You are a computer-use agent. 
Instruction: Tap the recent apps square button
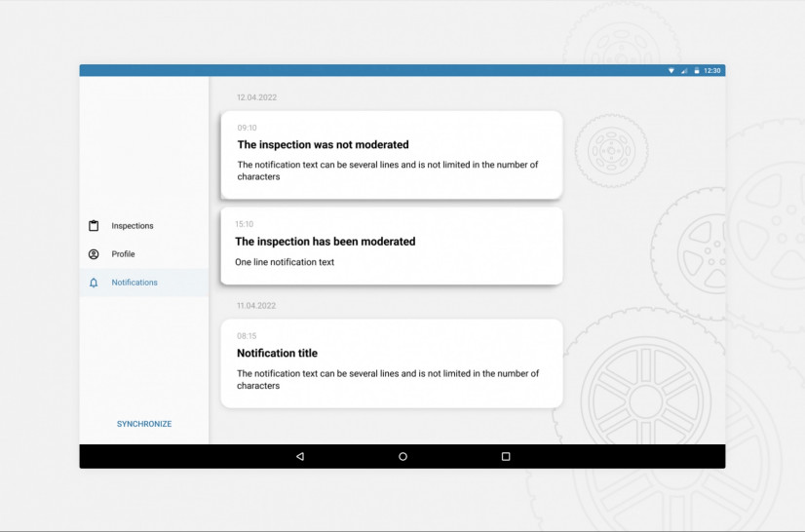pos(506,456)
